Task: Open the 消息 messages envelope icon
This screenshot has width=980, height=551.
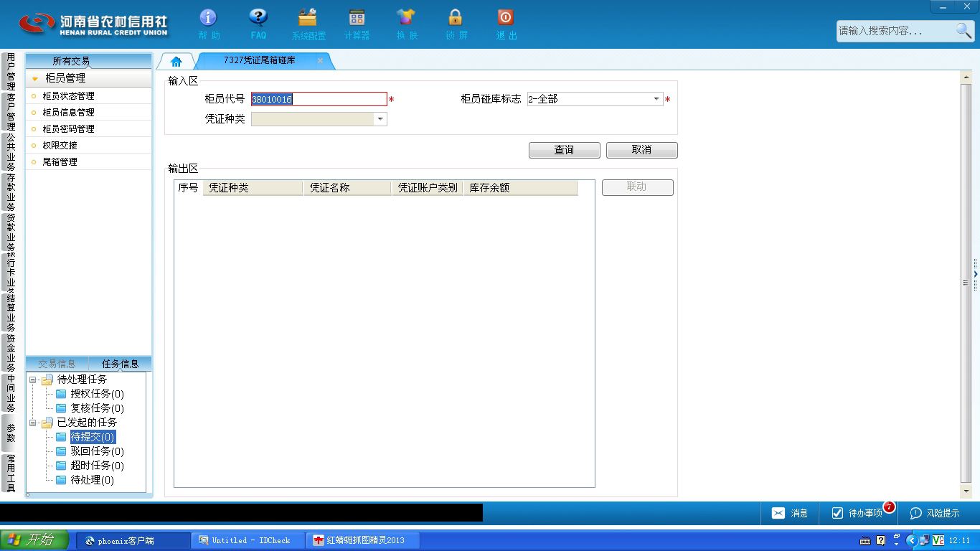Action: click(x=778, y=513)
